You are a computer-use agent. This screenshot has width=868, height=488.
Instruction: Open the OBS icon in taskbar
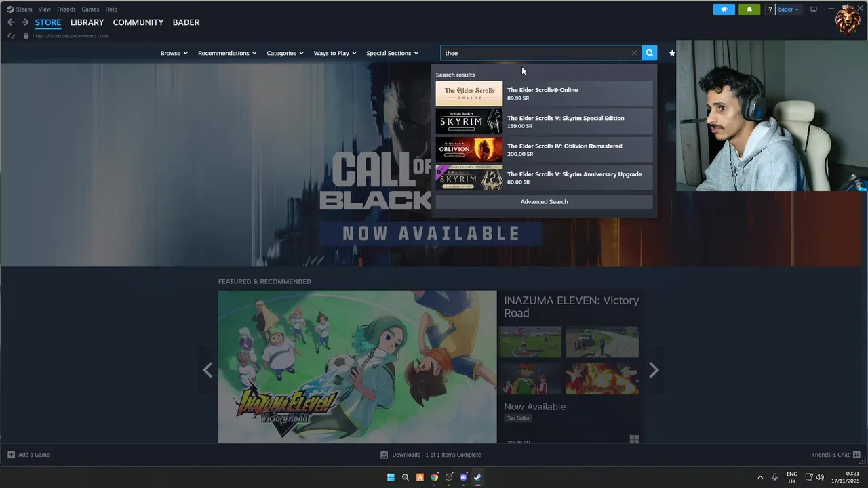(x=449, y=477)
